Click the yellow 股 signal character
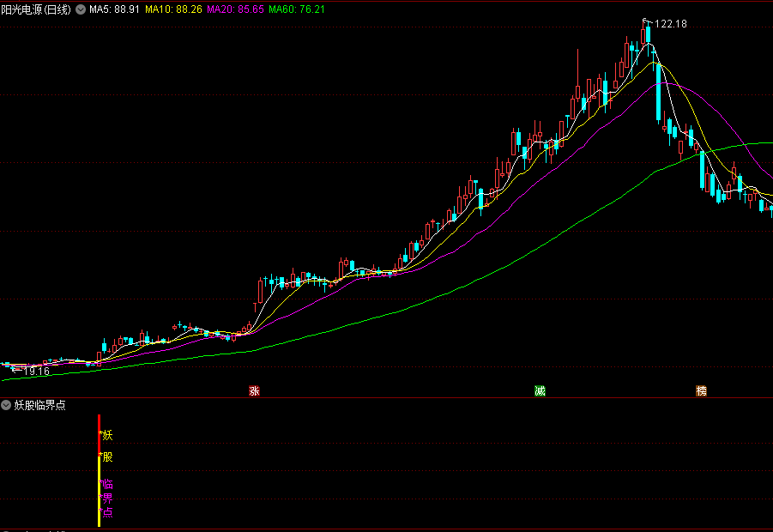The width and height of the screenshot is (773, 532). [x=107, y=457]
